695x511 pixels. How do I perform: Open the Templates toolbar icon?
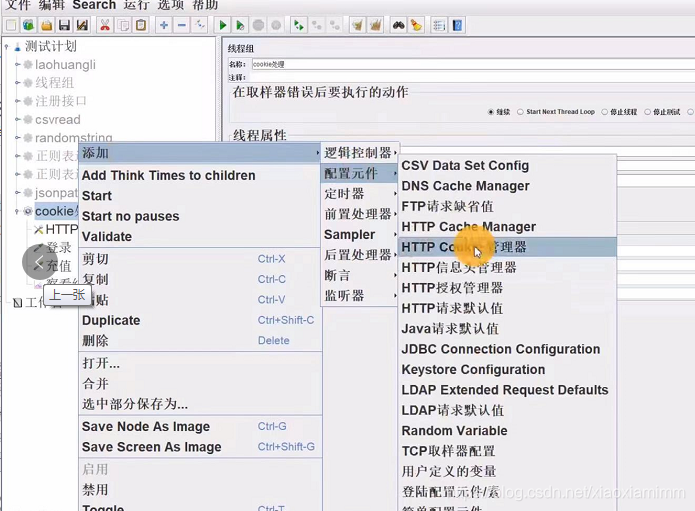[29, 25]
